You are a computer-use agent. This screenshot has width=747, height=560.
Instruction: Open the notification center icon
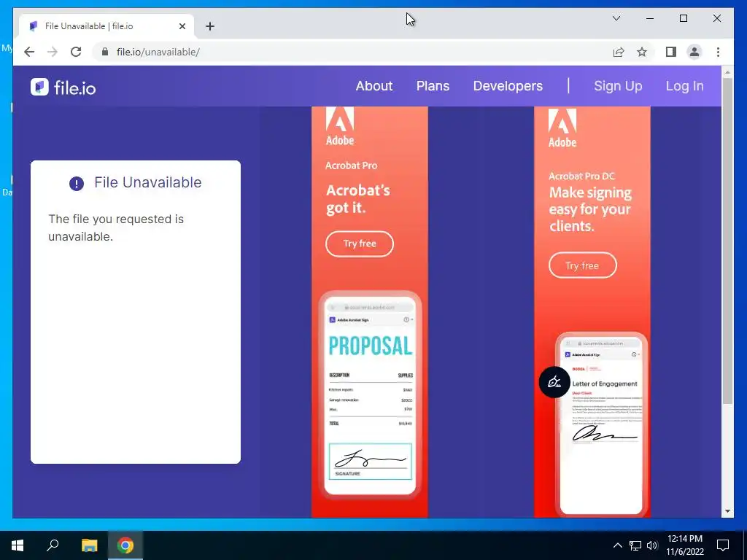click(723, 545)
